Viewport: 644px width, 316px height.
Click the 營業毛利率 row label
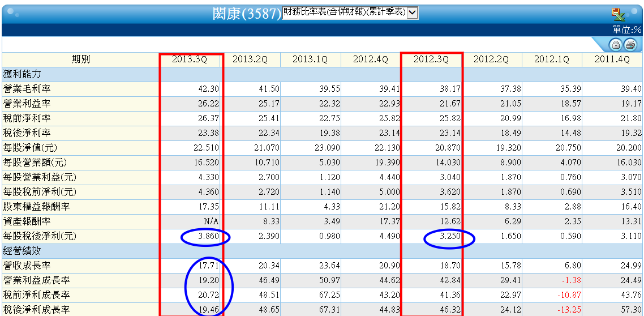tap(27, 89)
